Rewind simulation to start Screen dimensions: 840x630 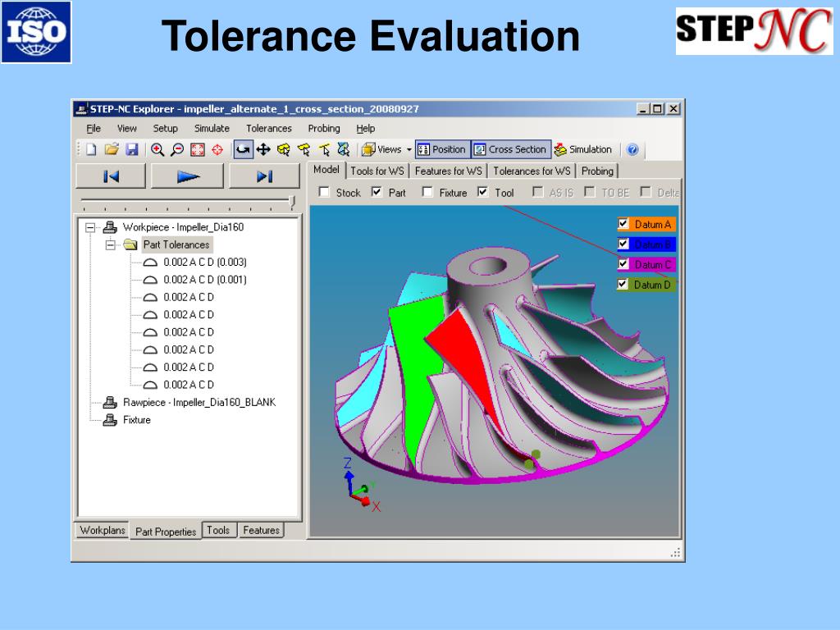(x=111, y=176)
